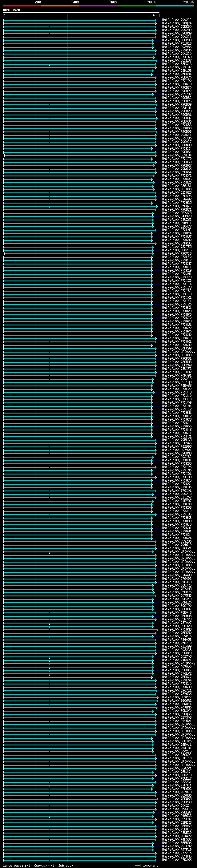The height and width of the screenshot is (868, 197).
Task: Click the cyan alignment bar for Q002I2
Action: pyautogui.click(x=80, y=20)
